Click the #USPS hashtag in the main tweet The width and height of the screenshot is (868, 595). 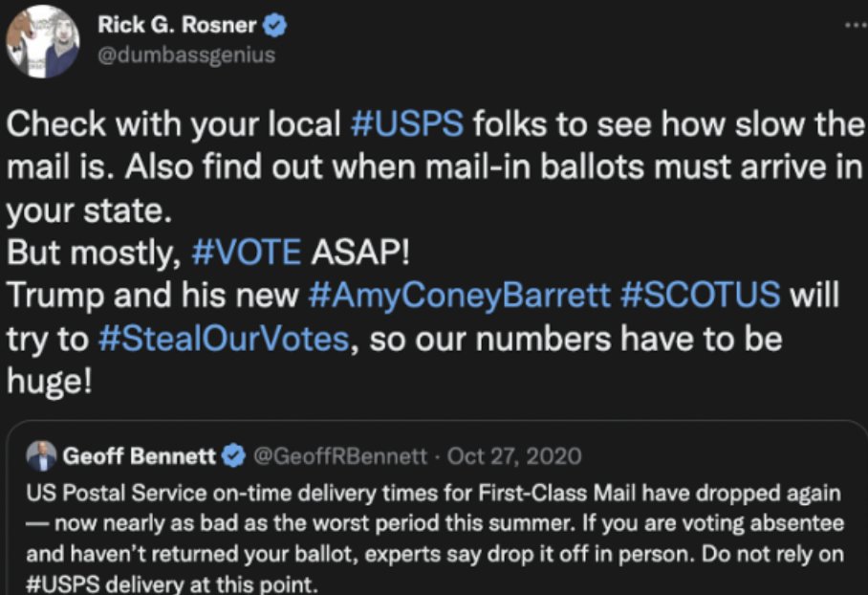click(x=407, y=123)
